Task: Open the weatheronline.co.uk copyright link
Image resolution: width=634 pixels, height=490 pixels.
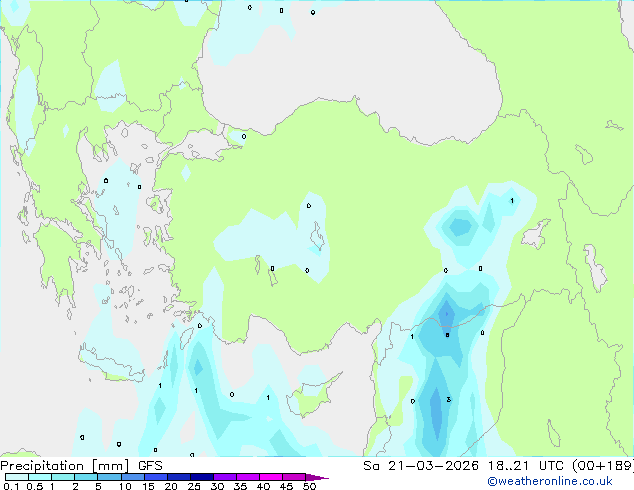Action: [550, 481]
